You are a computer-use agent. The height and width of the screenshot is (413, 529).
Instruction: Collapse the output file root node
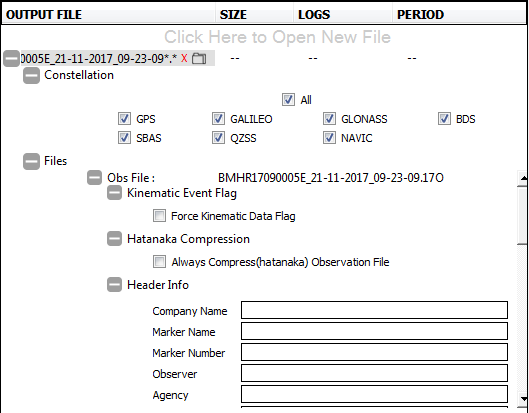click(x=11, y=59)
